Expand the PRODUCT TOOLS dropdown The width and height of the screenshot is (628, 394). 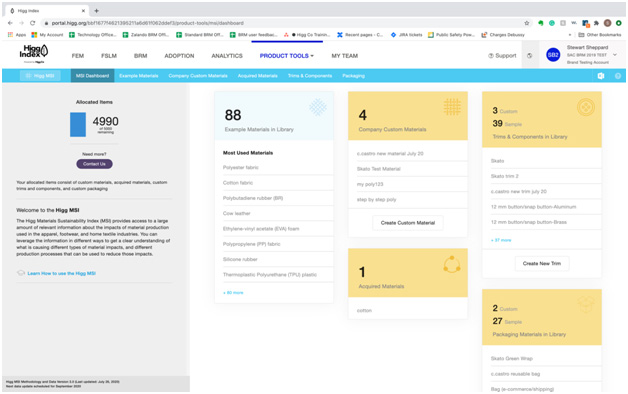(287, 56)
